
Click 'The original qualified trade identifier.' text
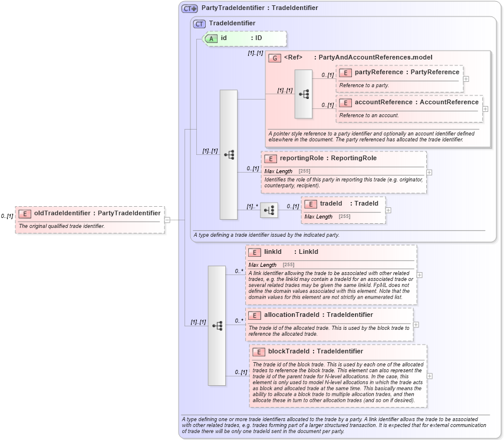[62, 226]
